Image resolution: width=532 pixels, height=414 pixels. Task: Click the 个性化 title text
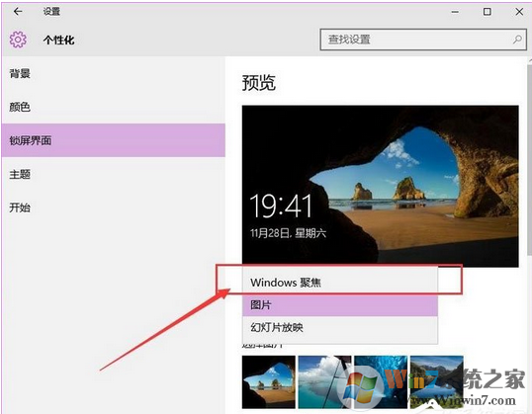click(58, 40)
